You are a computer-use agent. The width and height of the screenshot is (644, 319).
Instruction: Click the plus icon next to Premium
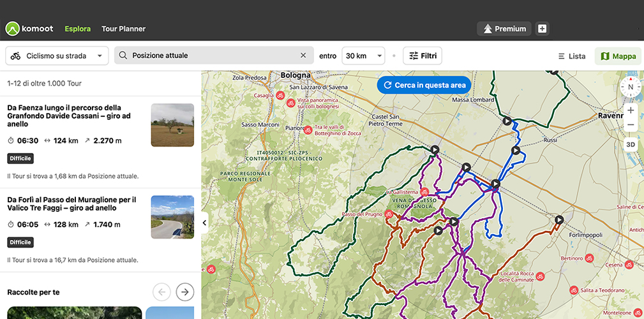542,29
